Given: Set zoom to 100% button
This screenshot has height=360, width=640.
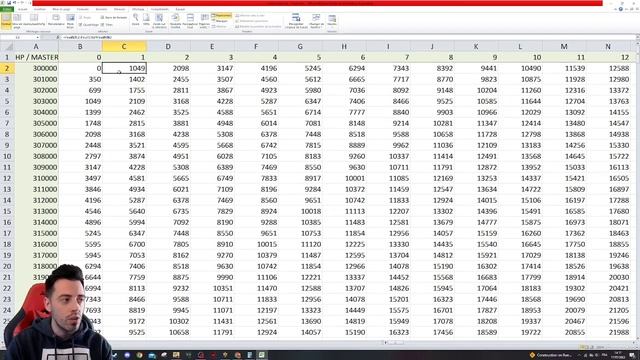Looking at the screenshot, I should pyautogui.click(x=146, y=20).
